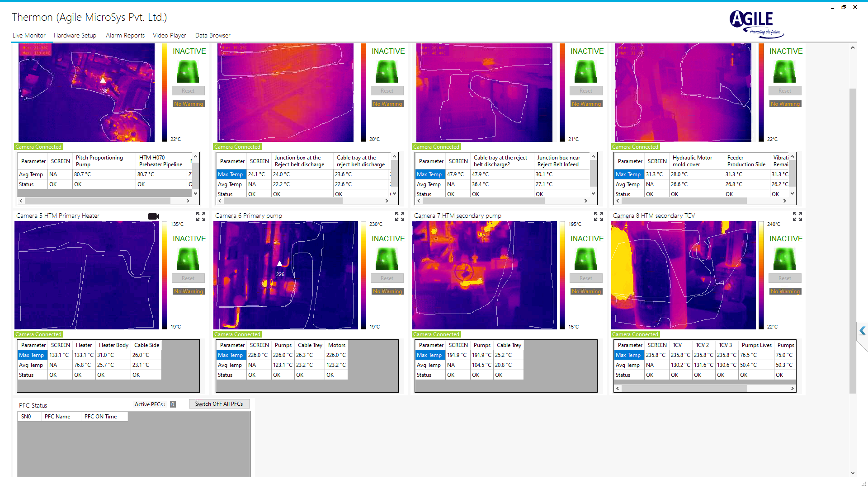Click the down arrow on the first parameter table scrollbar

(195, 193)
